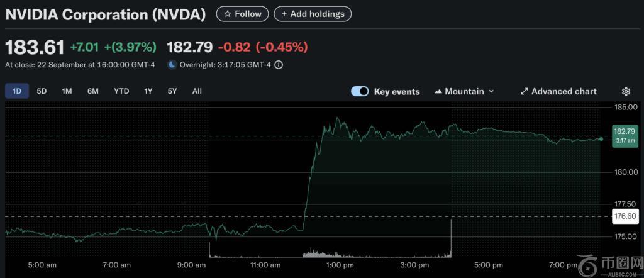Click the star icon in Follow
The width and height of the screenshot is (644, 278).
pyautogui.click(x=227, y=14)
